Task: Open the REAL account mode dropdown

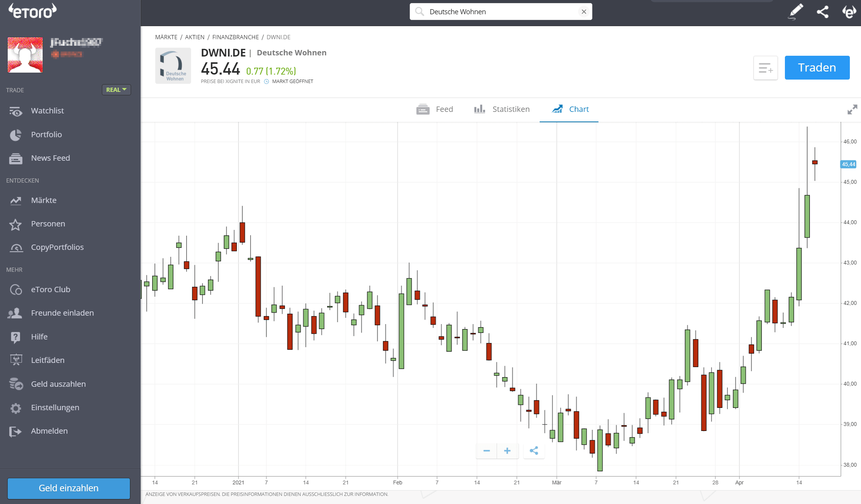Action: [x=116, y=90]
